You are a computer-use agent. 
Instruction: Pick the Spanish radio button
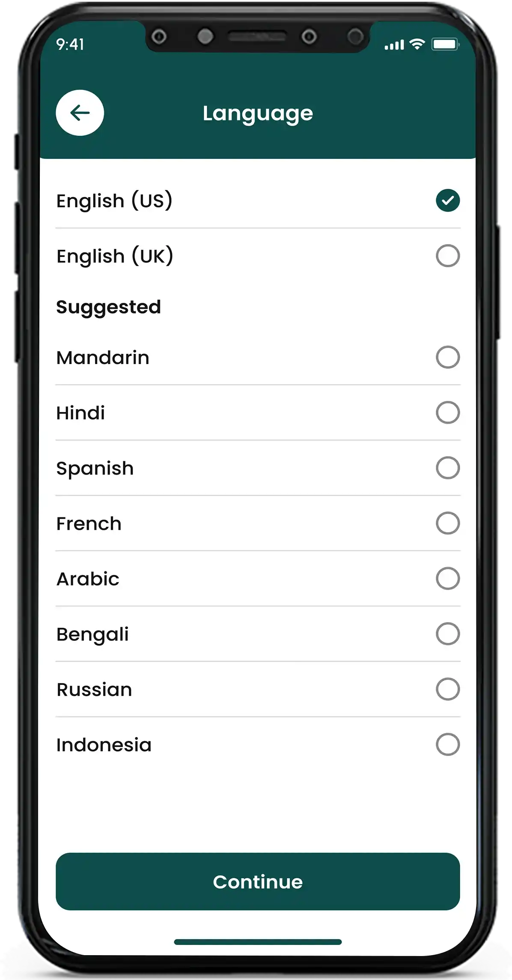point(448,468)
